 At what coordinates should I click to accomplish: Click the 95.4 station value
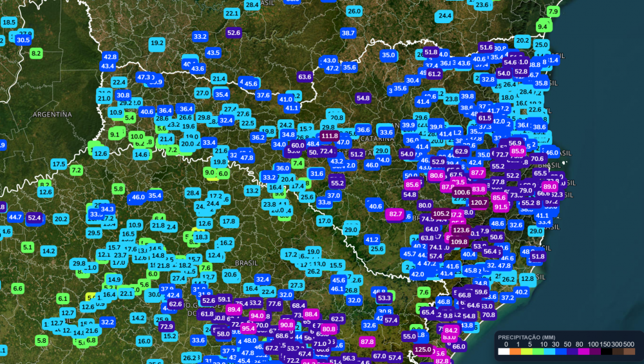tap(248, 329)
